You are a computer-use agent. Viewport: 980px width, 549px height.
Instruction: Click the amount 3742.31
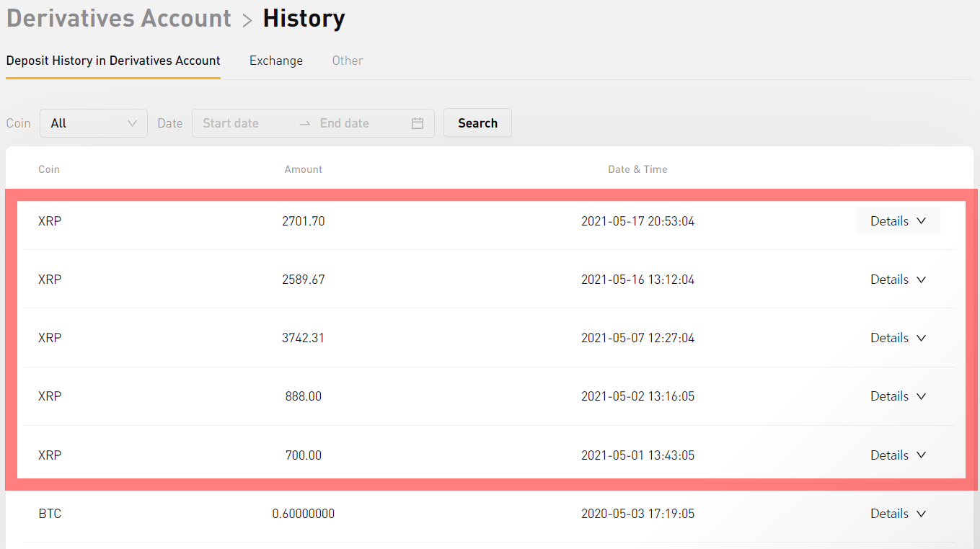pyautogui.click(x=304, y=338)
